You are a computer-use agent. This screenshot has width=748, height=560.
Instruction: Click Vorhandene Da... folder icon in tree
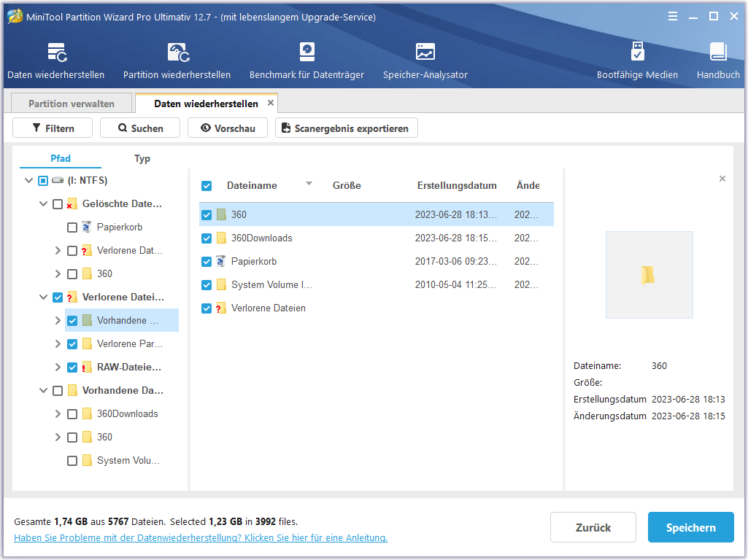click(x=72, y=390)
